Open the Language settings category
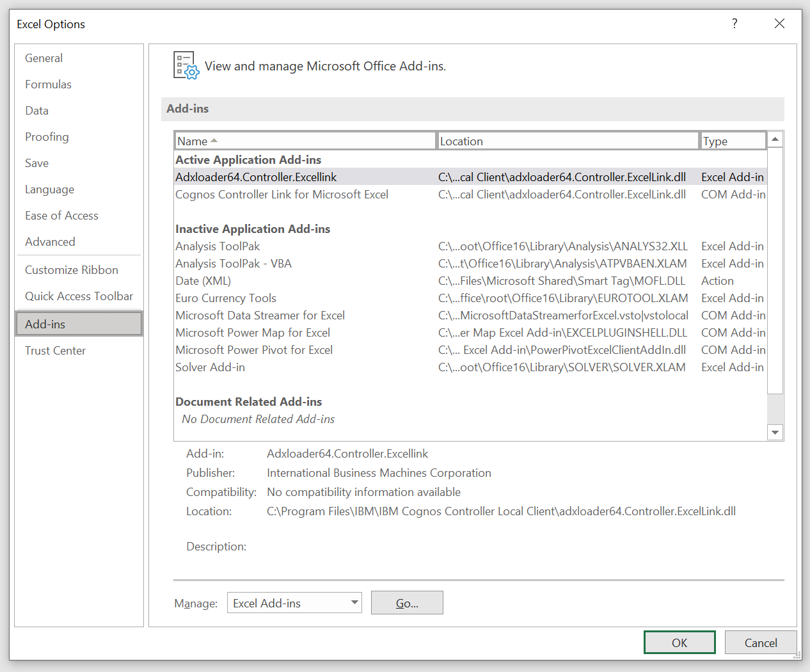The width and height of the screenshot is (810, 672). [79, 189]
